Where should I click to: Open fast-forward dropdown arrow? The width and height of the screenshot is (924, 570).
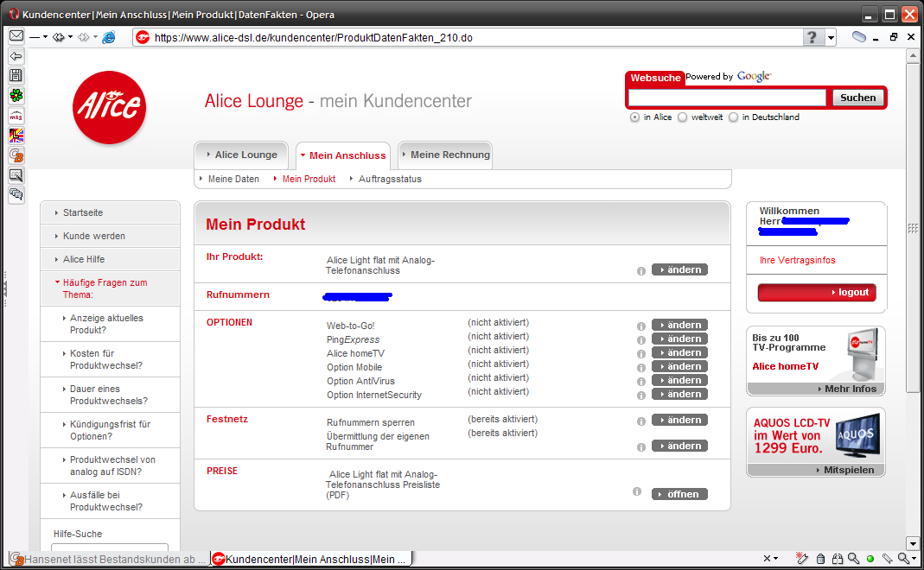pyautogui.click(x=95, y=37)
